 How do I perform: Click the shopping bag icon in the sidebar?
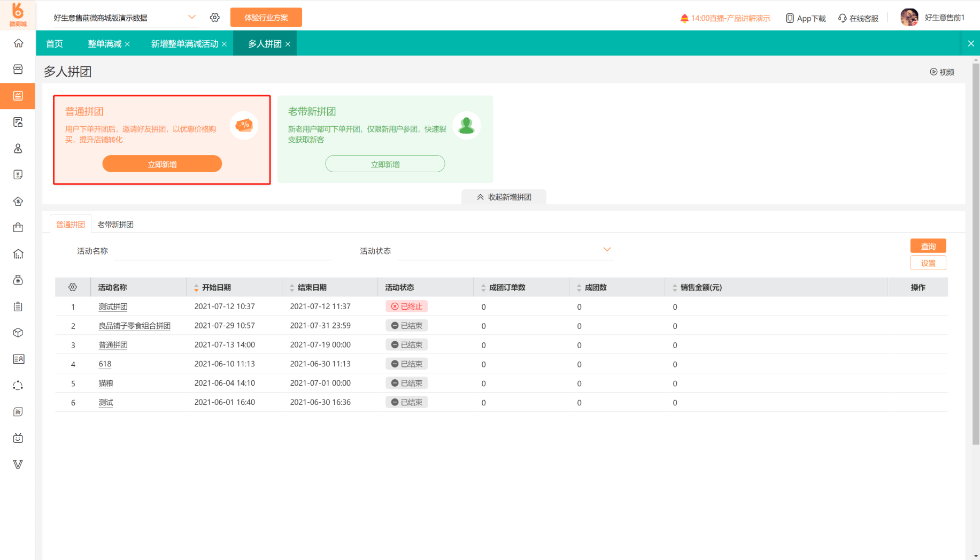(18, 227)
